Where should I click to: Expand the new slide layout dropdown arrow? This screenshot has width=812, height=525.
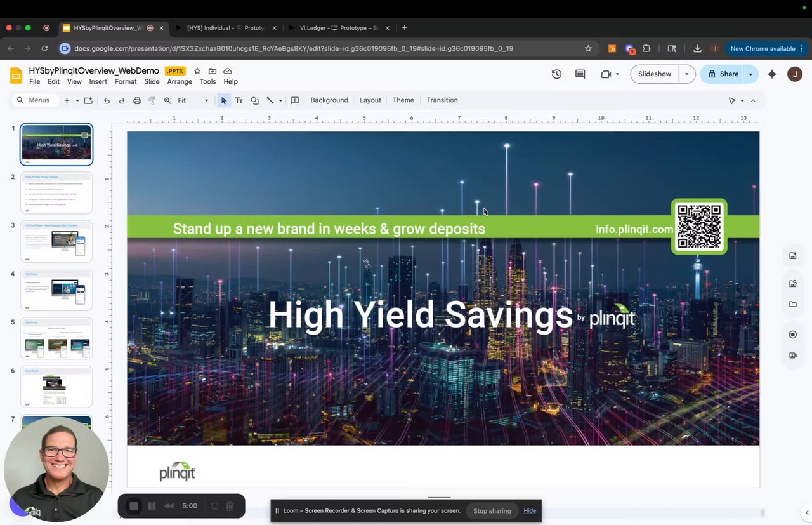(x=77, y=100)
